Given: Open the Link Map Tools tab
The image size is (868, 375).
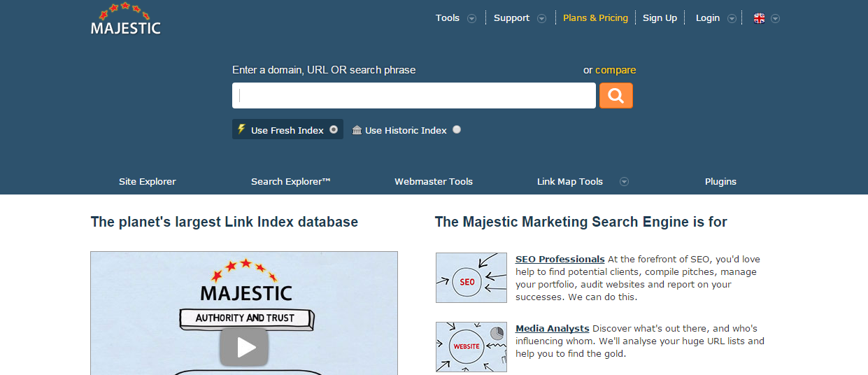Looking at the screenshot, I should coord(570,182).
